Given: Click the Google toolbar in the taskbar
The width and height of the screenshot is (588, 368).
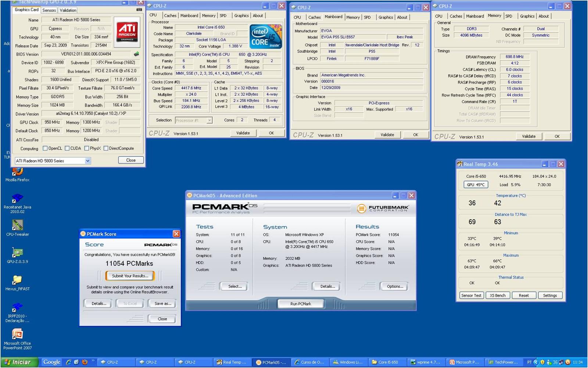Looking at the screenshot, I should [52, 362].
